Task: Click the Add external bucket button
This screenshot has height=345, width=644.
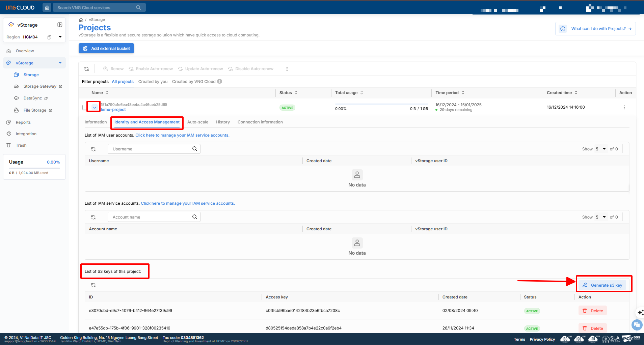Action: (106, 49)
